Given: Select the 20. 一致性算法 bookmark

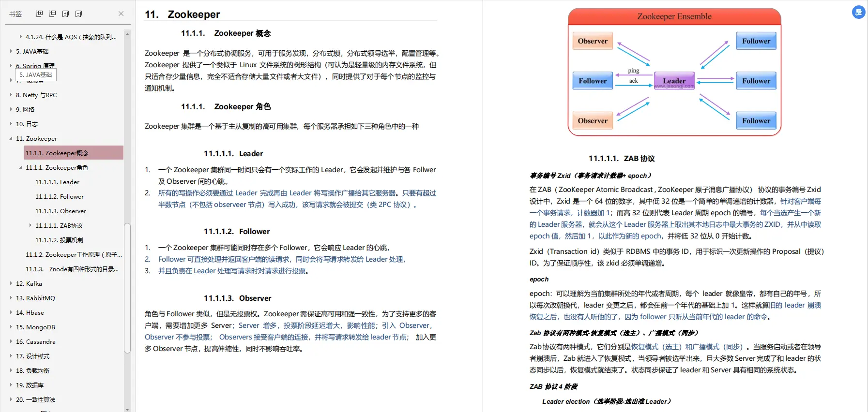Looking at the screenshot, I should [x=35, y=399].
